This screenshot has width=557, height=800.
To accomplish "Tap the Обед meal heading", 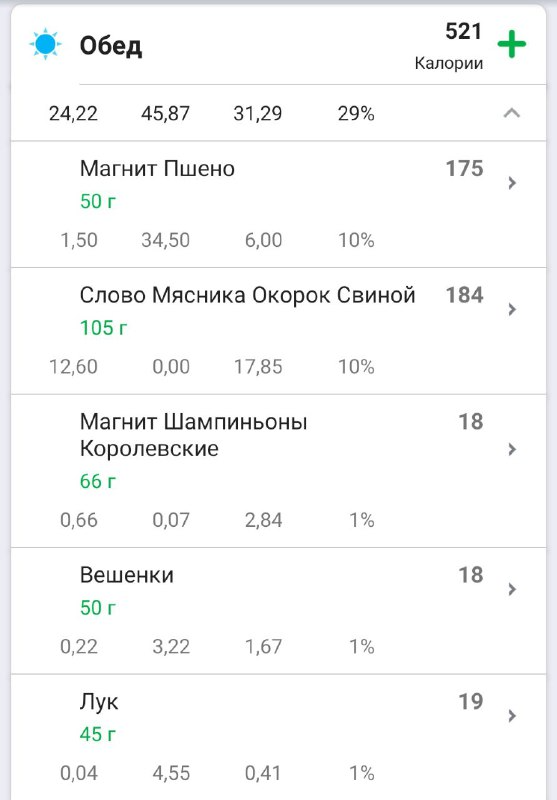I will coord(111,46).
